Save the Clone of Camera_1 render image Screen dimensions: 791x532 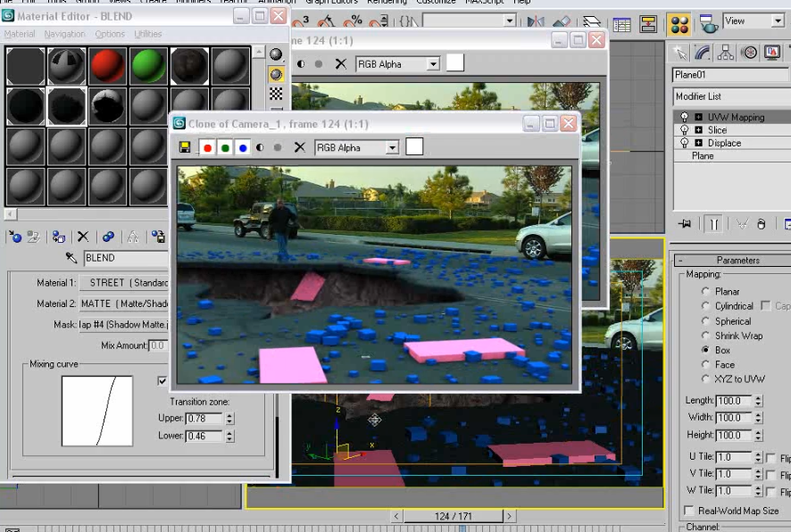(x=185, y=147)
